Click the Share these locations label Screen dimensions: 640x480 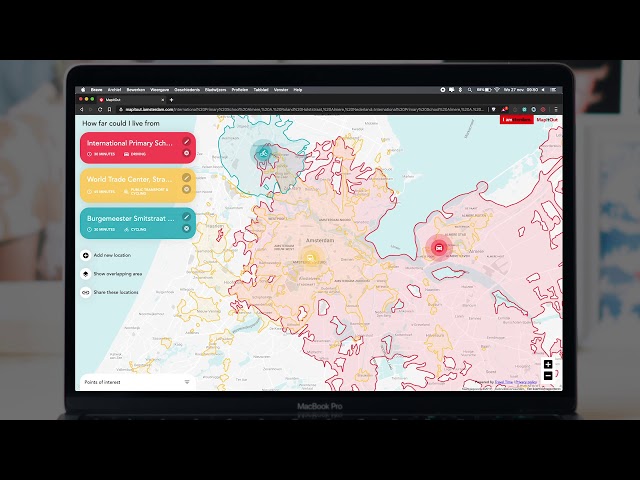tap(116, 292)
